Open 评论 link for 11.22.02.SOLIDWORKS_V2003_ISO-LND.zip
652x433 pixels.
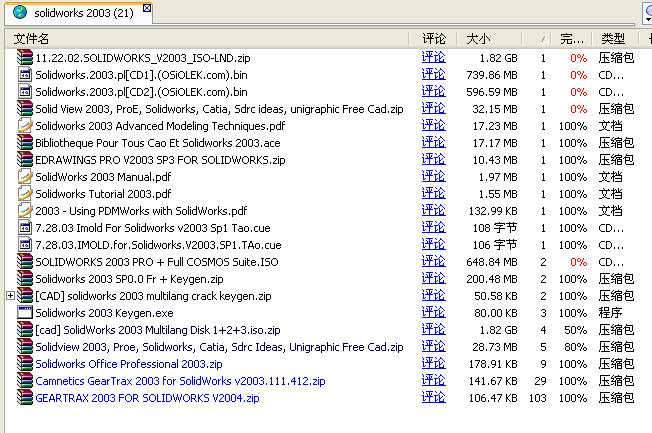point(433,57)
